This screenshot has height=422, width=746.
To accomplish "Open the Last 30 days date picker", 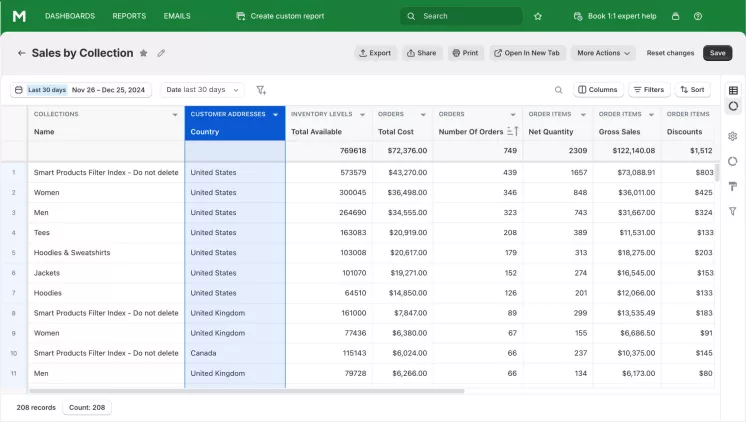I will 80,89.
